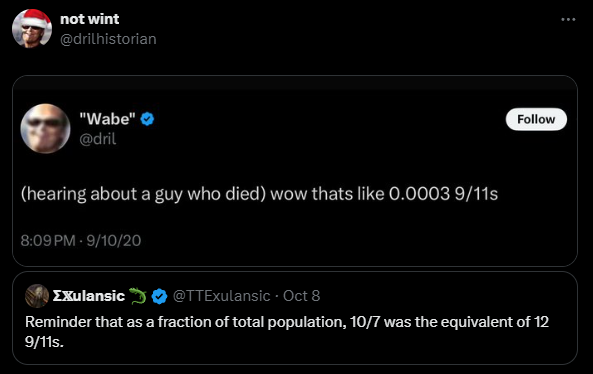Viewport: 593px width, 374px height.
Task: Click Wabe's blue verified badge
Action: tap(147, 119)
